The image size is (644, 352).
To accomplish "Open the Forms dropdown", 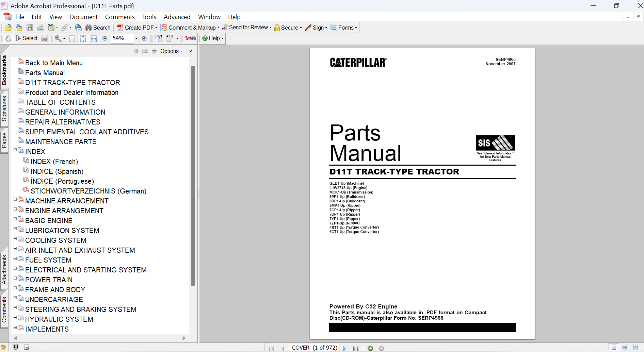I will 344,28.
